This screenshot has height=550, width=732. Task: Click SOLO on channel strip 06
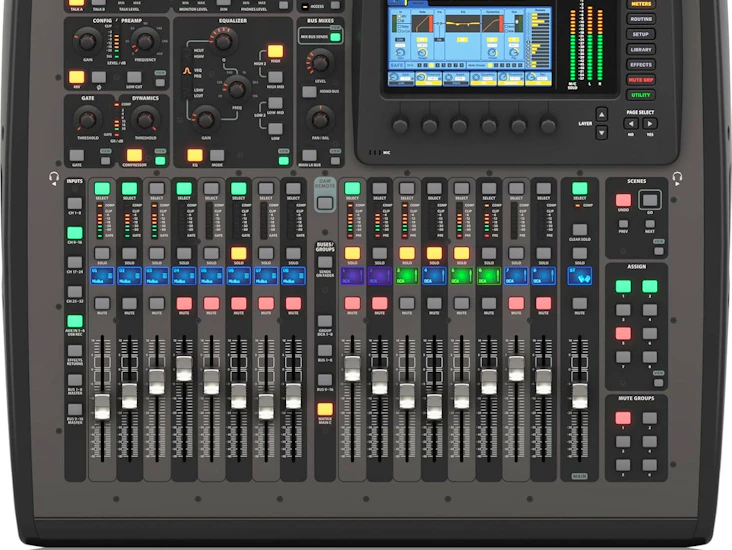pyautogui.click(x=239, y=254)
